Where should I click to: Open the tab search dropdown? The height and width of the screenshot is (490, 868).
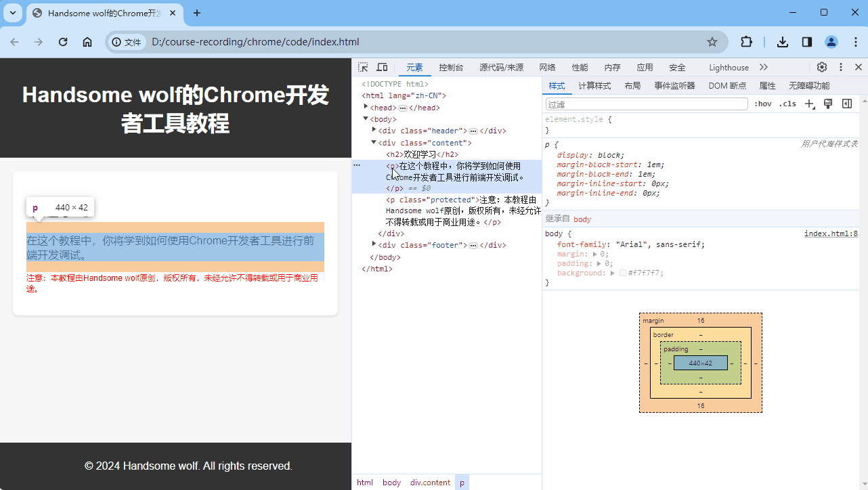[x=13, y=13]
